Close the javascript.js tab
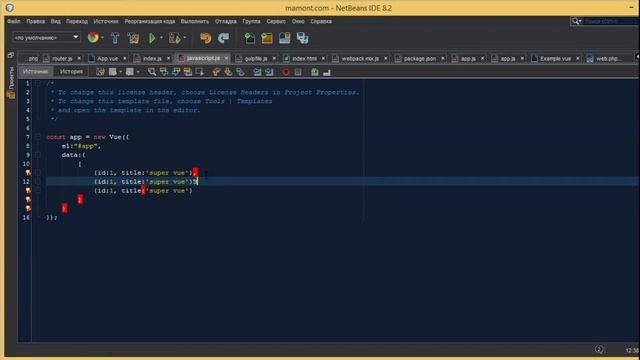The image size is (640, 360). click(227, 58)
